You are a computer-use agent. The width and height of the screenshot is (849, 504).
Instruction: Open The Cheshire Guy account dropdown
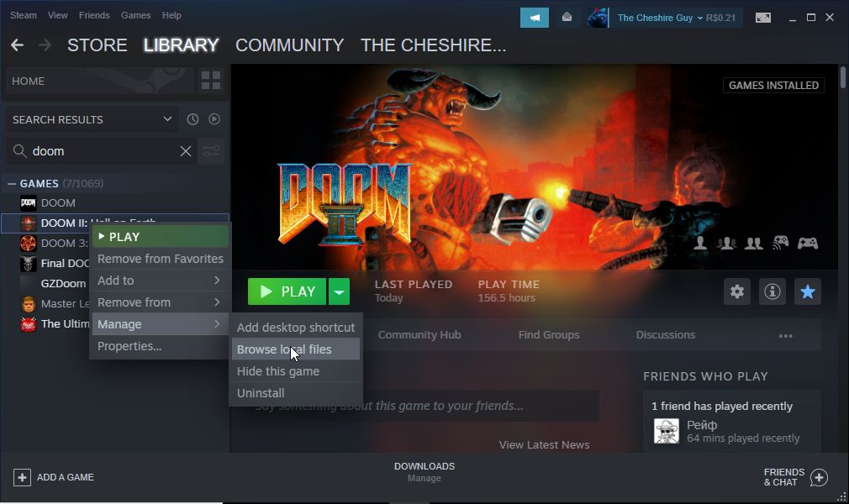tap(660, 18)
